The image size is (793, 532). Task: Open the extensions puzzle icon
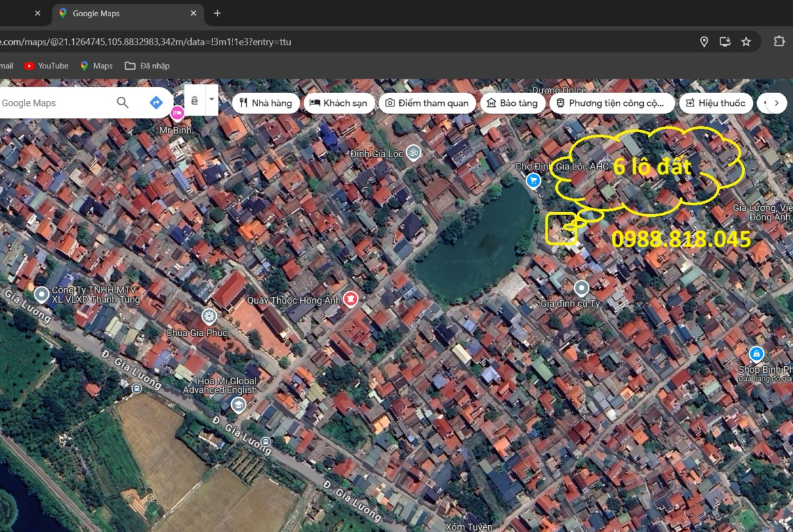tap(779, 42)
